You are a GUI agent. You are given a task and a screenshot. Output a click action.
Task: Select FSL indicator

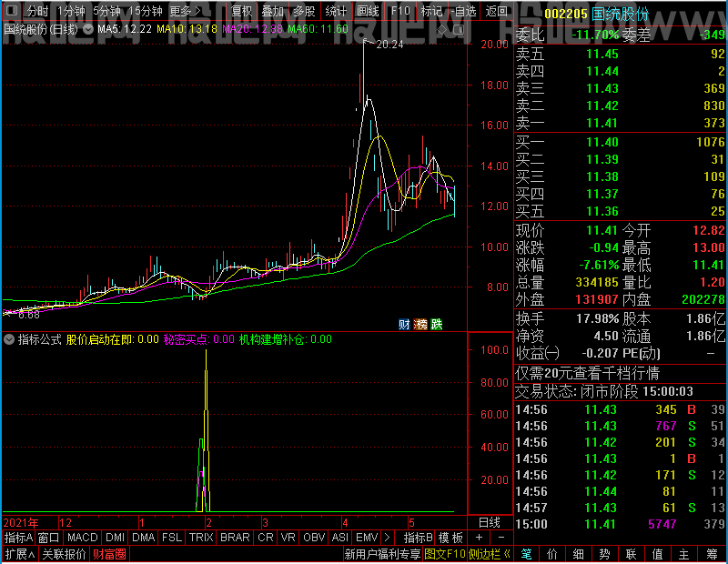coord(172,538)
